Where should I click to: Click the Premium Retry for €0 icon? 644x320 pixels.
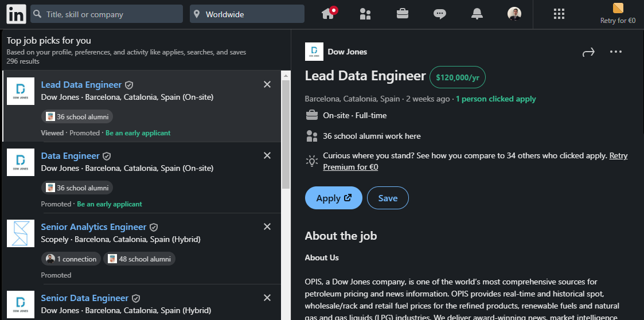point(618,8)
